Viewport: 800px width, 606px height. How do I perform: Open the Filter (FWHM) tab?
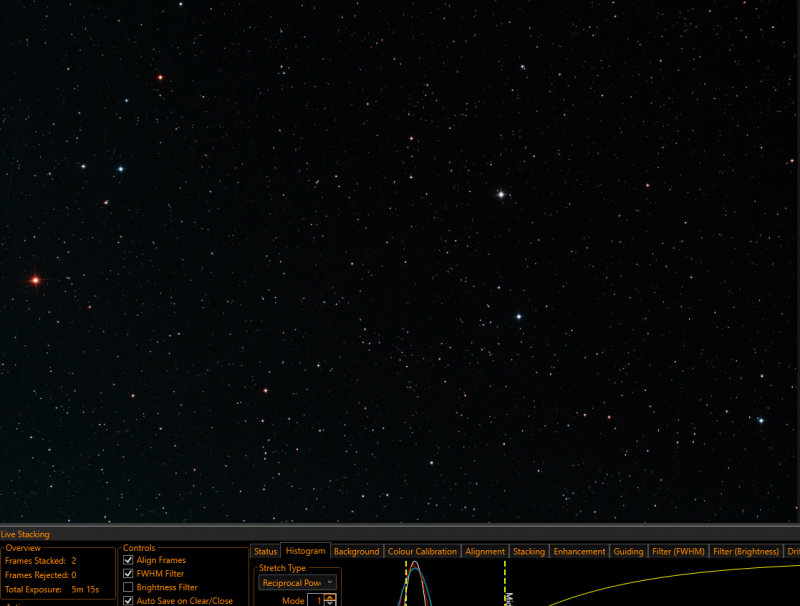coord(678,551)
